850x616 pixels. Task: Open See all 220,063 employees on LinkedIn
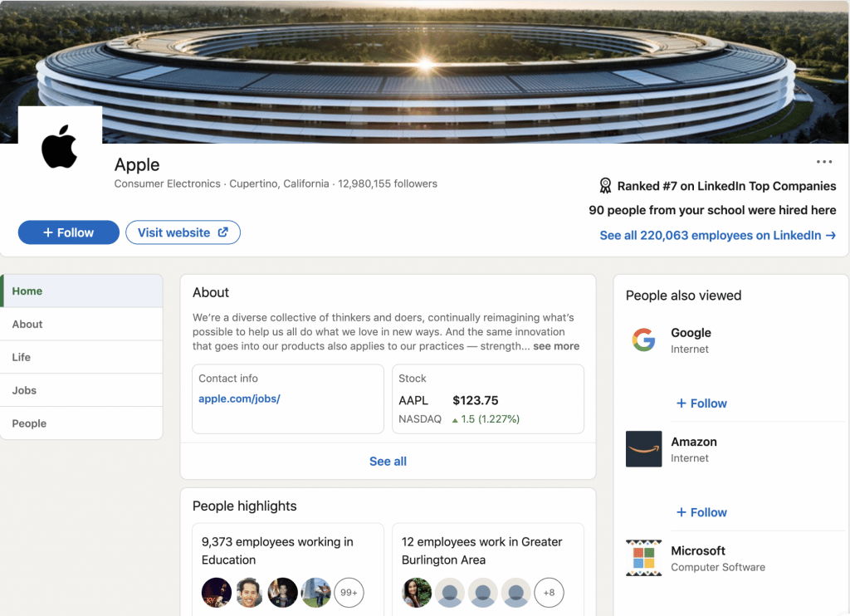click(718, 235)
